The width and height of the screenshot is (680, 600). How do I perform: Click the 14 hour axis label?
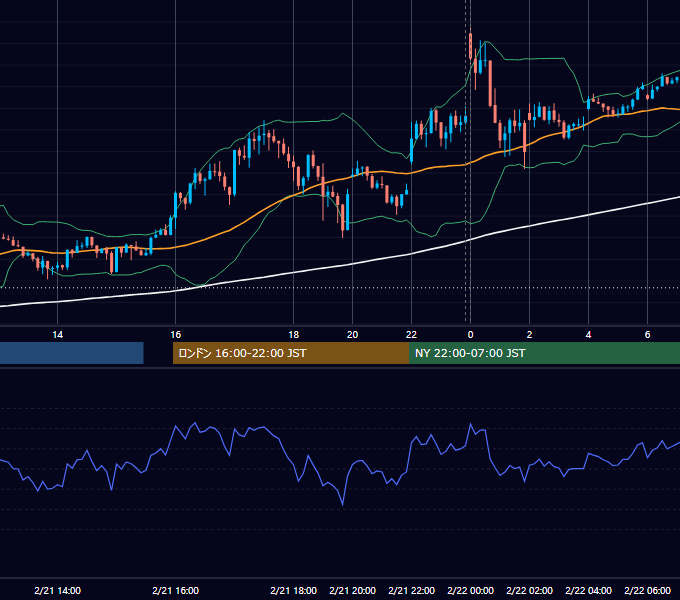click(57, 335)
